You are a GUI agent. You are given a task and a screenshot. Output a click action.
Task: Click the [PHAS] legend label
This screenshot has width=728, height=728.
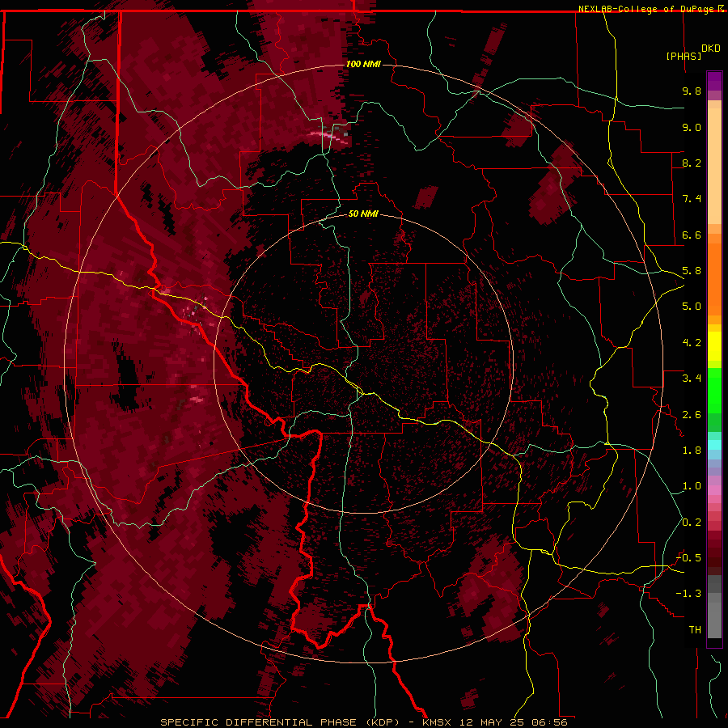point(684,56)
